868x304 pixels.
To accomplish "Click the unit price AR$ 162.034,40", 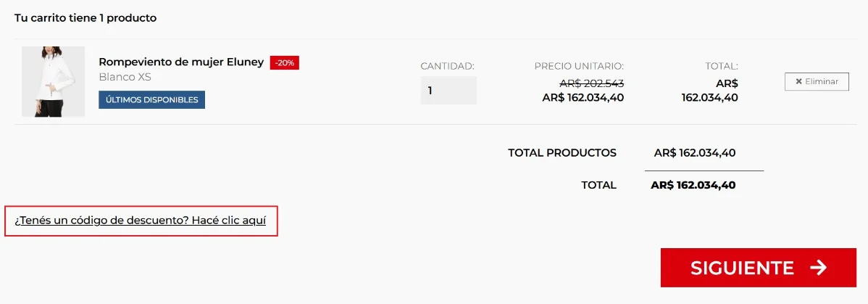I will 583,97.
